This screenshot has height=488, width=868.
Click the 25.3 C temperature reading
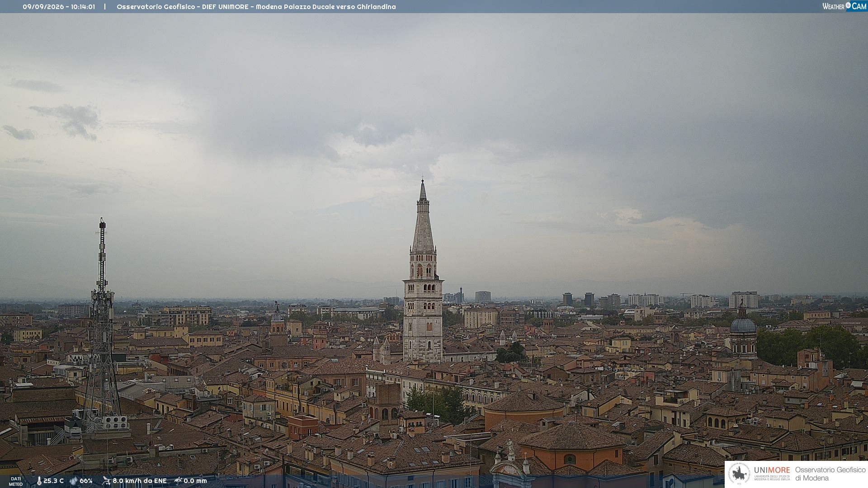(53, 481)
